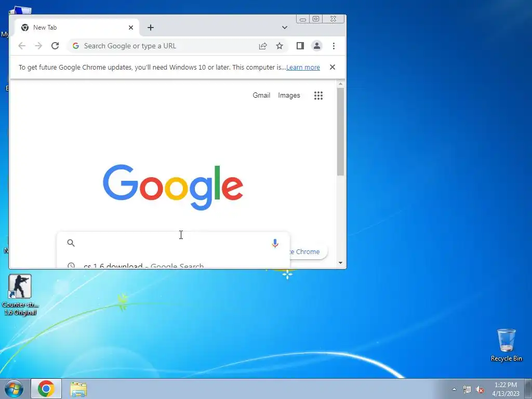The width and height of the screenshot is (532, 399).
Task: Maximize the Chrome window
Action: pyautogui.click(x=315, y=19)
